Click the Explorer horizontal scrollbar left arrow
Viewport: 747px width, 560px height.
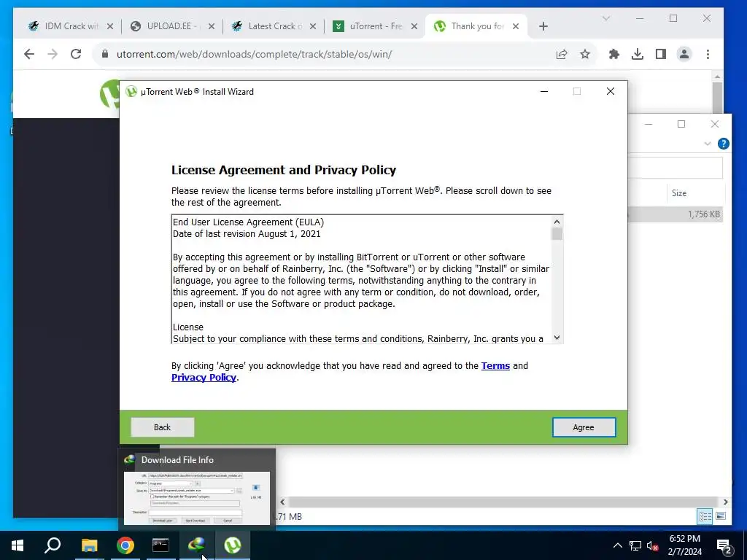point(282,502)
